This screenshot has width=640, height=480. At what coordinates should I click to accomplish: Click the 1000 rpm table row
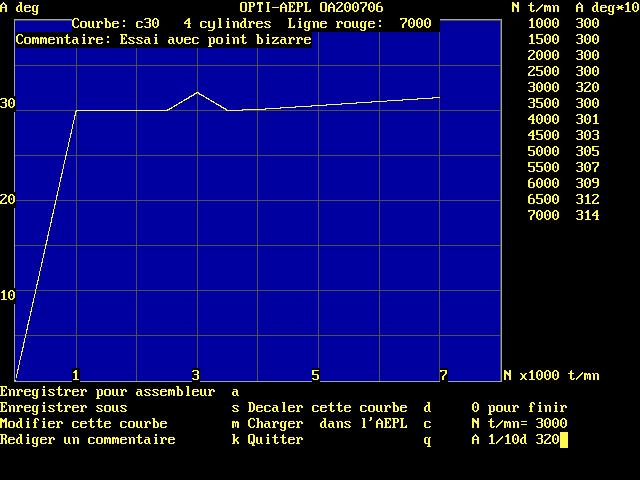563,23
